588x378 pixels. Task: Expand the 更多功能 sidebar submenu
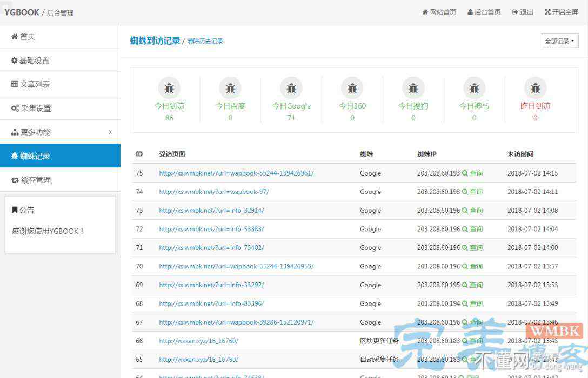pos(60,132)
